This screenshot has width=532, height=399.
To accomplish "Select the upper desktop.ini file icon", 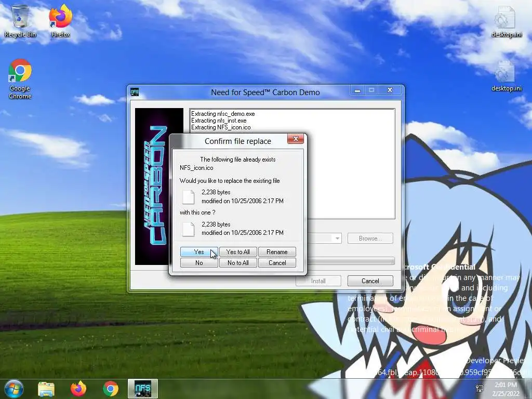I will coord(506,21).
